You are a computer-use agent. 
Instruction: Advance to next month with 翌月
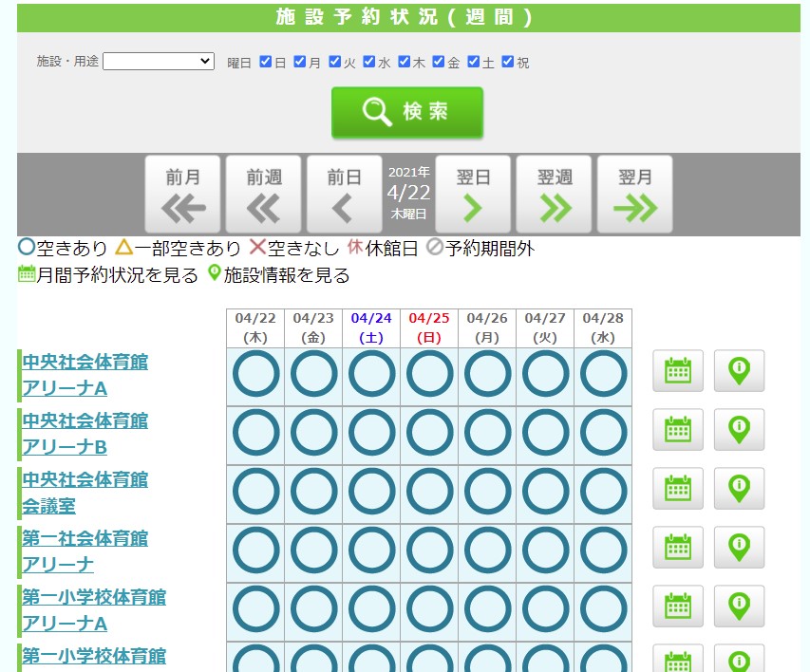(634, 195)
